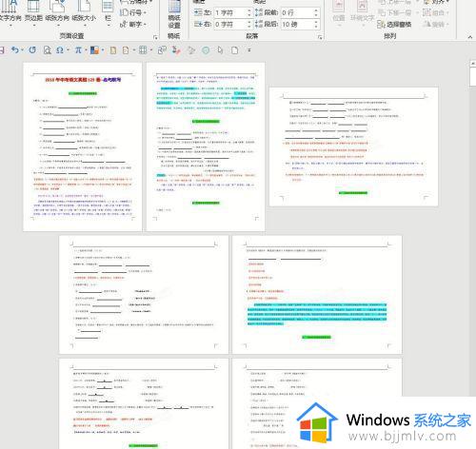Click the Omega symbol insert icon

coord(60,50)
